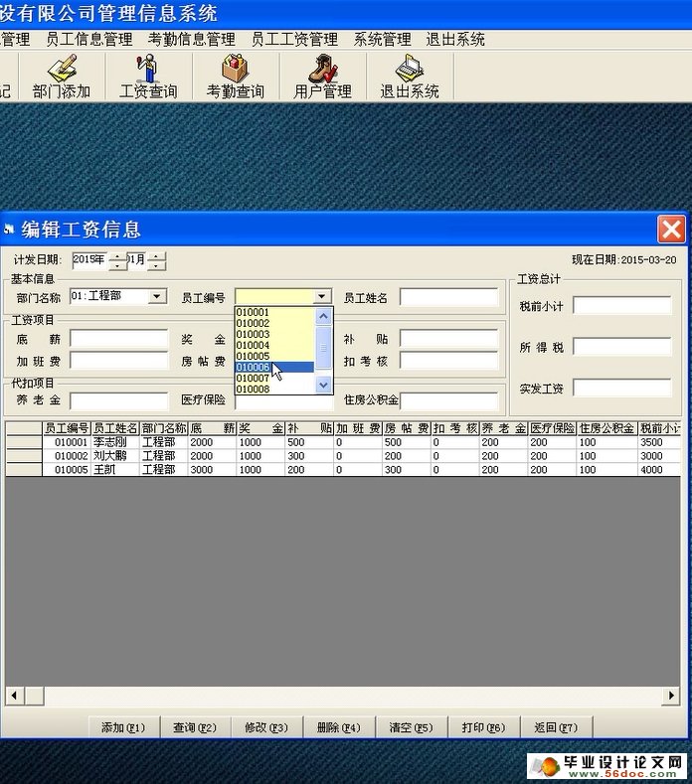Increase the year spinner value

tap(117, 256)
